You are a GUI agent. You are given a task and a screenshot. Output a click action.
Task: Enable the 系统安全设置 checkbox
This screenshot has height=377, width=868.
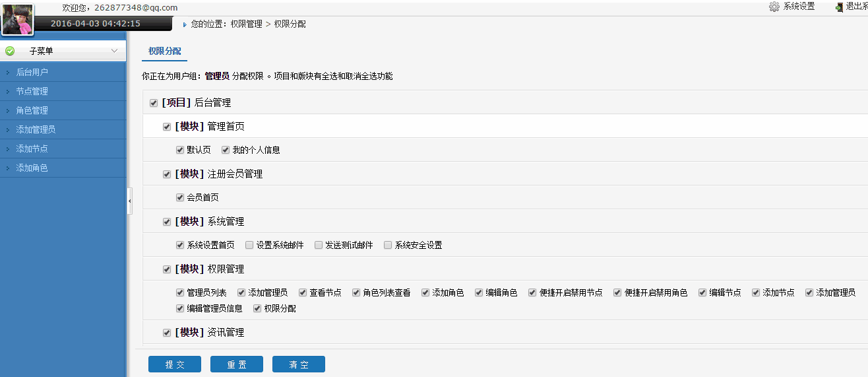pos(388,245)
